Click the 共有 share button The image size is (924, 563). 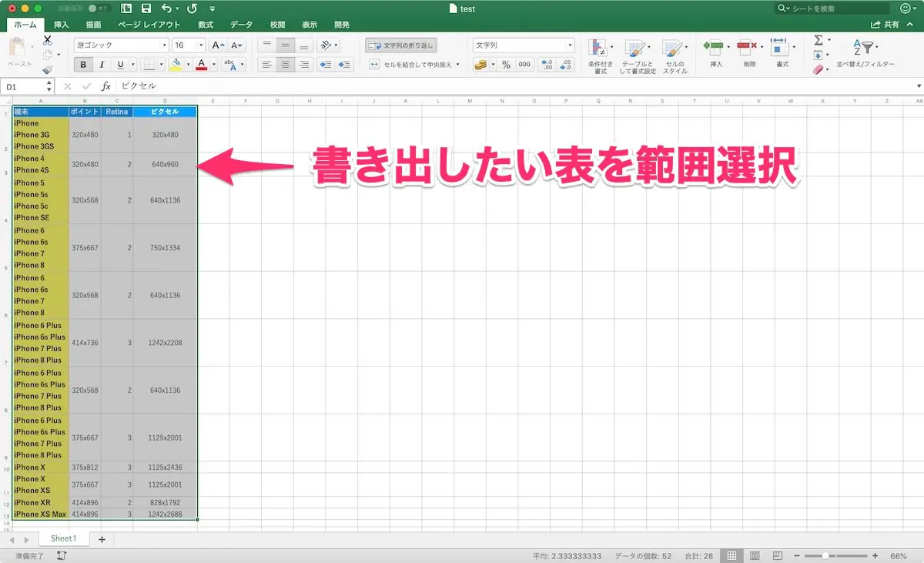click(x=885, y=25)
